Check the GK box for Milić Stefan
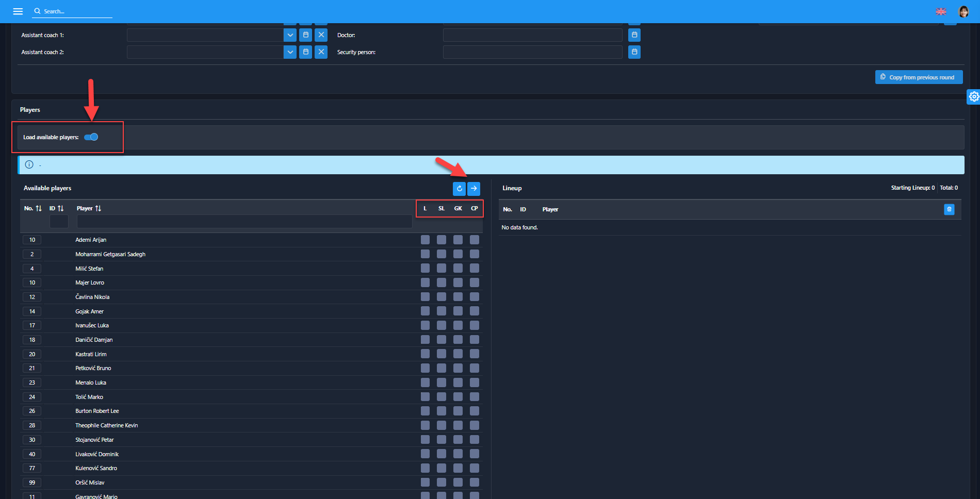 (x=458, y=269)
